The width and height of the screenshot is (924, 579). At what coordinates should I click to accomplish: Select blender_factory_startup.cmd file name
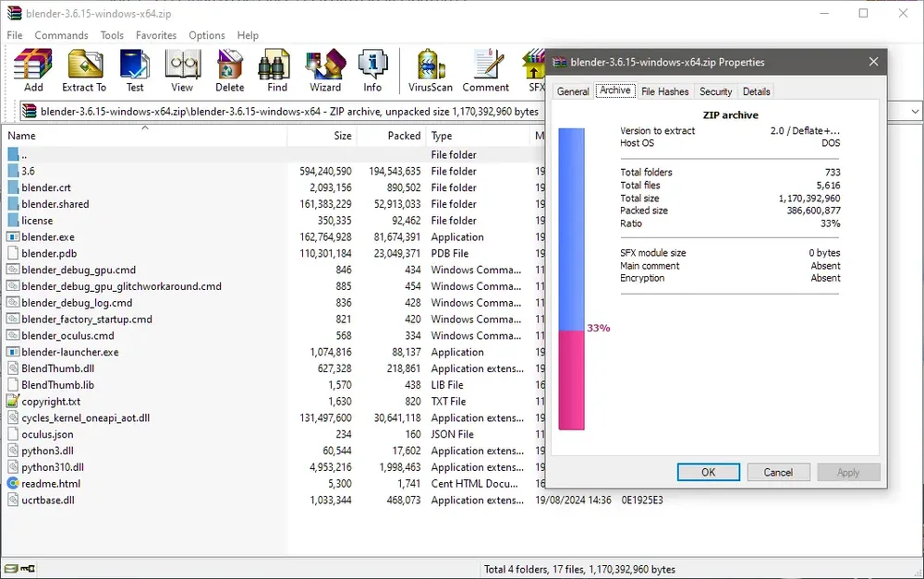point(87,320)
